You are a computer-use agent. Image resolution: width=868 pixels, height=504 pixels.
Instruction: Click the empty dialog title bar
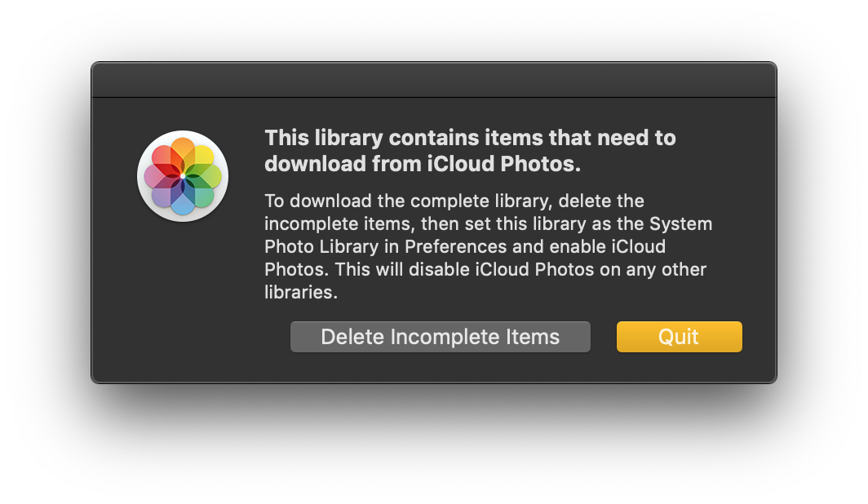tap(433, 81)
